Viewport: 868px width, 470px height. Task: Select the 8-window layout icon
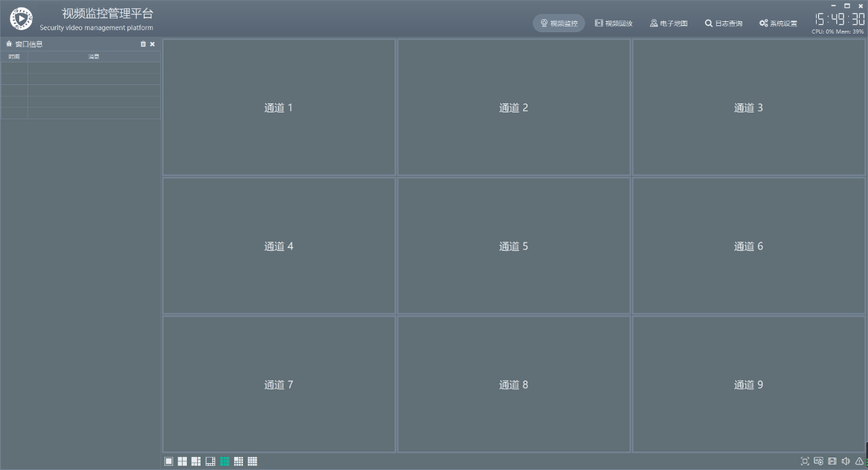(x=210, y=461)
